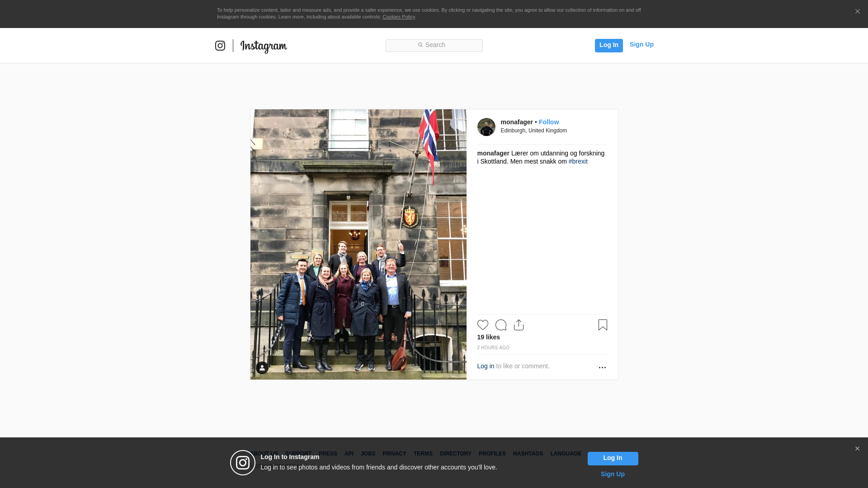Open the Privacy footer menu item

[x=394, y=454]
